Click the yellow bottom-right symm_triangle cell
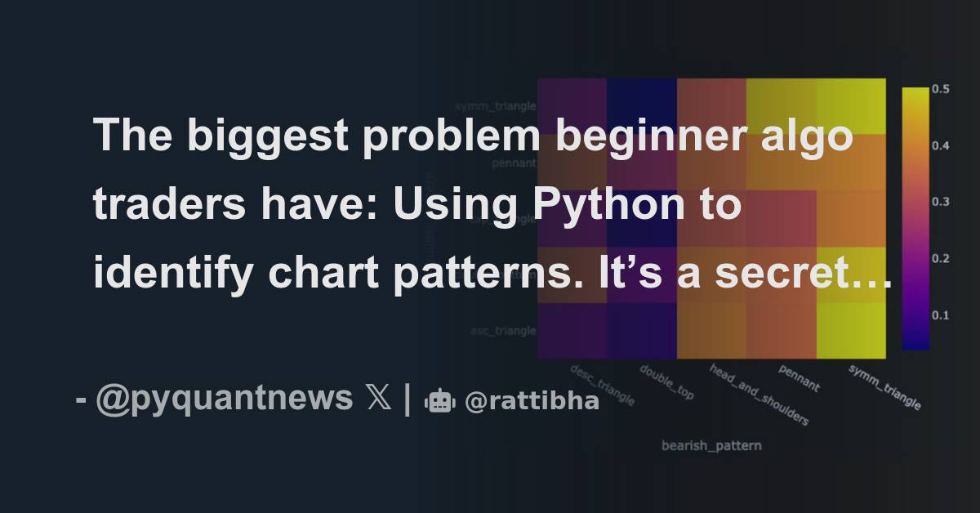The image size is (980, 513). click(851, 330)
